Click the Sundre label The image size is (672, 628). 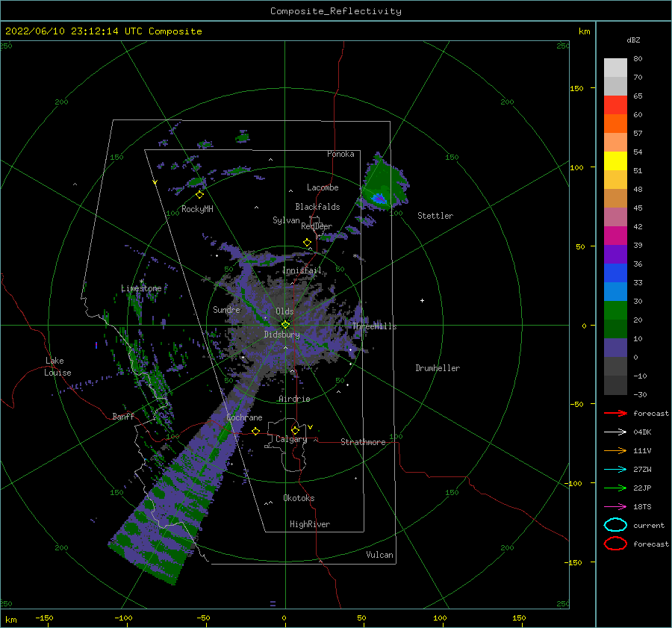pos(227,309)
